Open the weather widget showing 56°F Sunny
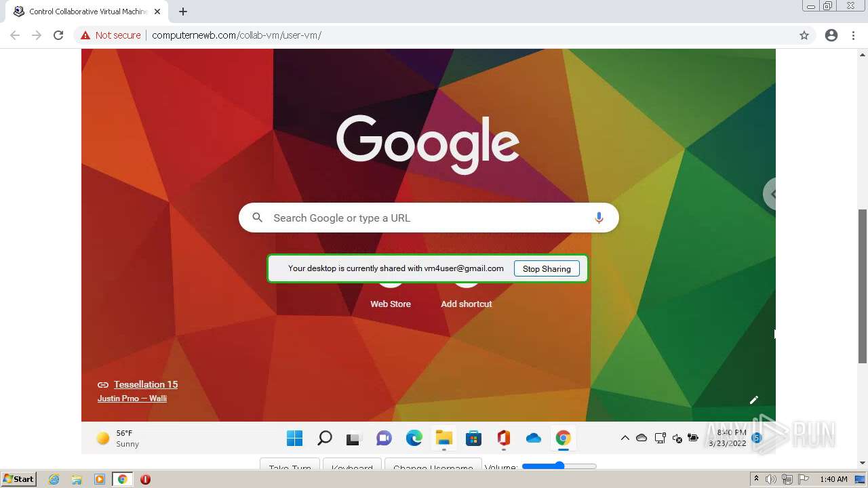This screenshot has width=868, height=488. point(117,439)
